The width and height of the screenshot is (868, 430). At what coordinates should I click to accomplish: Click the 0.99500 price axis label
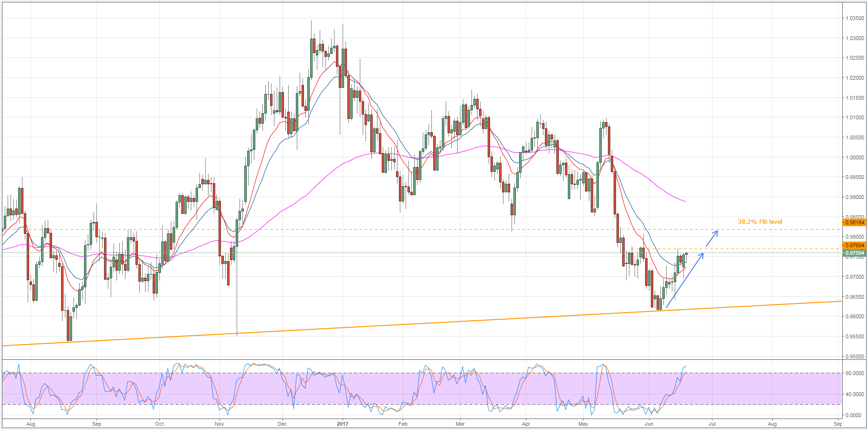click(x=855, y=177)
